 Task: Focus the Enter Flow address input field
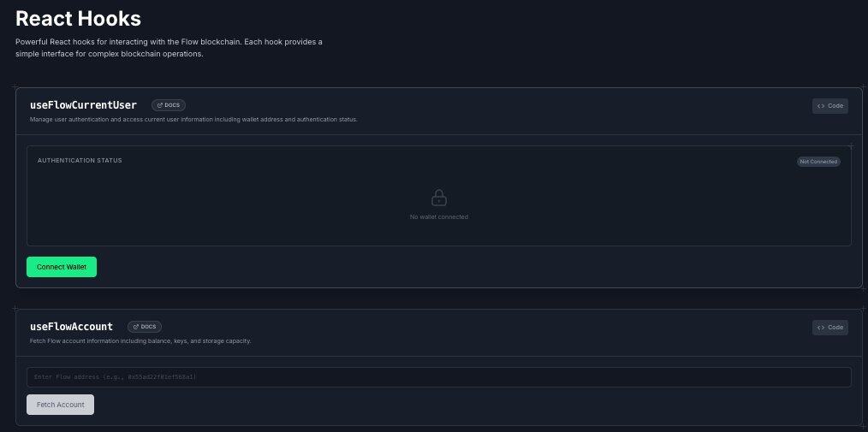pos(438,377)
